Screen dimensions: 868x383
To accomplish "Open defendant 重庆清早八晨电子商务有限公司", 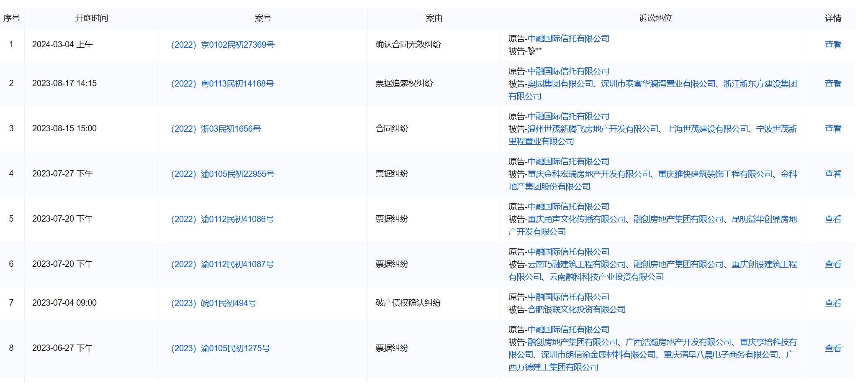I will click(x=721, y=355).
